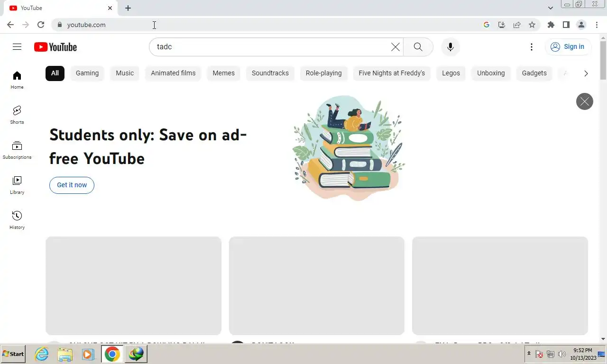Open a new browser tab

128,8
